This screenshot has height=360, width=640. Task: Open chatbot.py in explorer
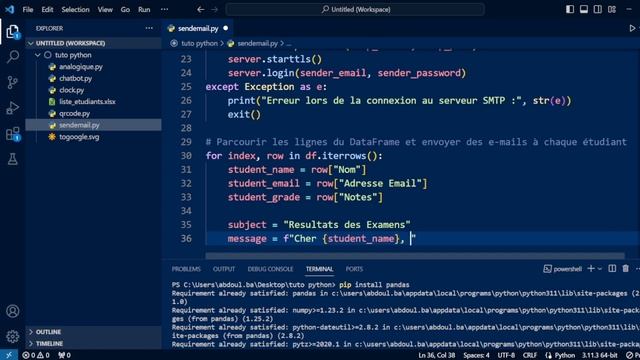click(x=93, y=78)
